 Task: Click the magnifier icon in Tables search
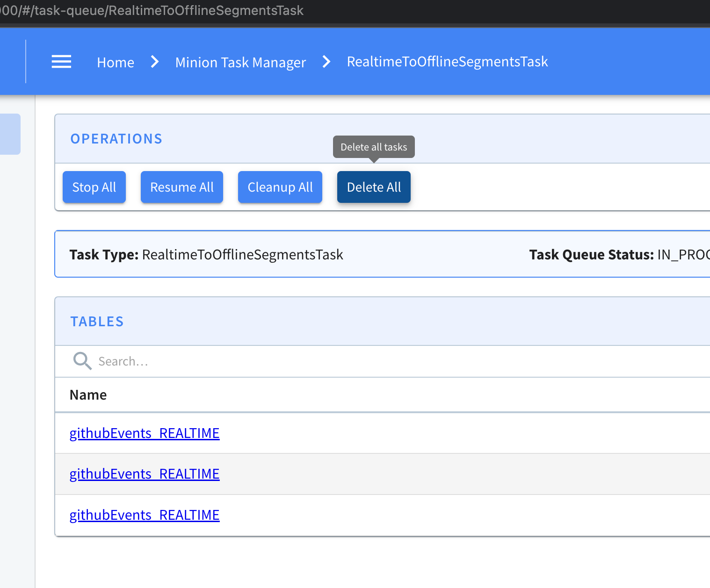82,361
